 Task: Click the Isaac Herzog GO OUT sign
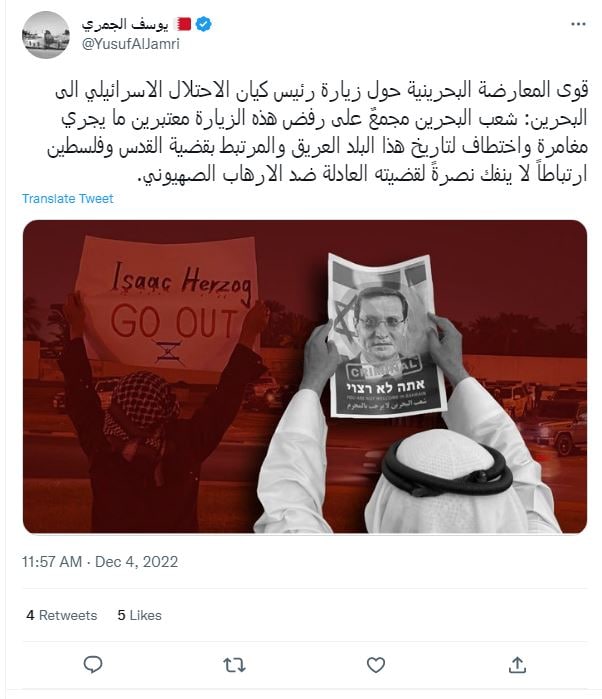[x=169, y=305]
